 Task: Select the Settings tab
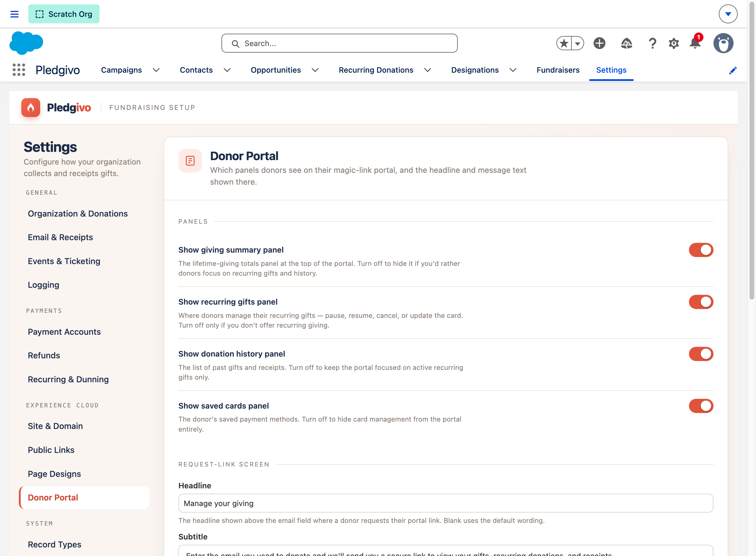click(x=611, y=70)
